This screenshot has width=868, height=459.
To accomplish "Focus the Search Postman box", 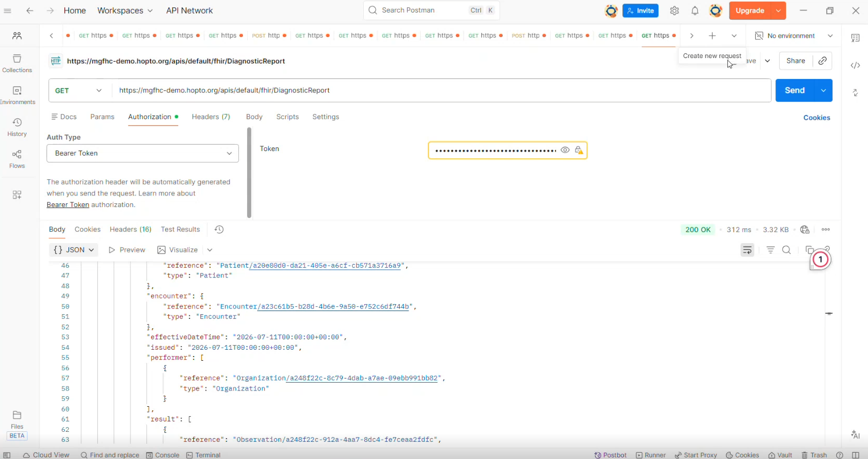I will [x=432, y=10].
